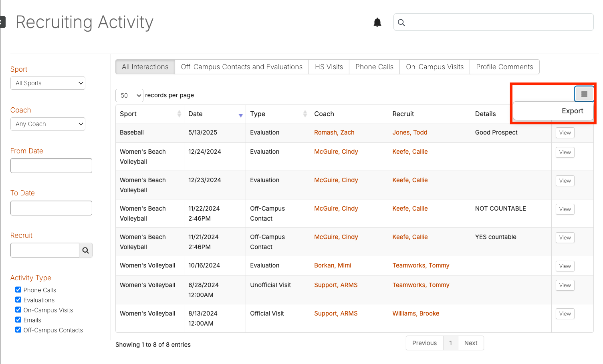Screen dimensions: 603x364
Task: Click the Previous page button
Action: [x=424, y=343]
